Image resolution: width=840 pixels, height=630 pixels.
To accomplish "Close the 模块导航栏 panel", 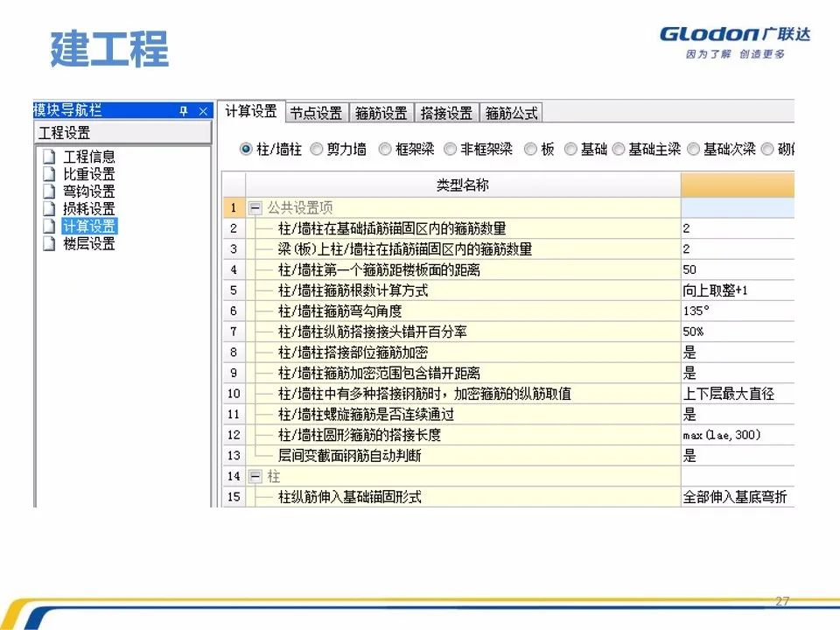I will (x=202, y=110).
